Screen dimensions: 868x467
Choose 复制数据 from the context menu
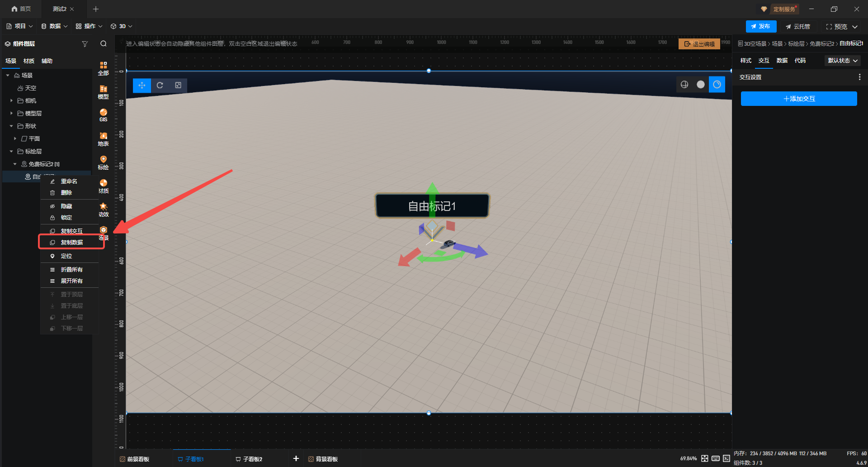pos(72,243)
